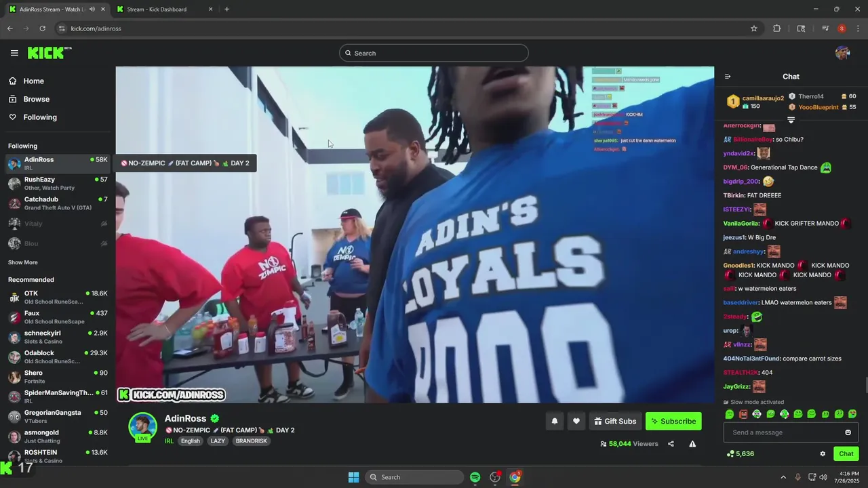This screenshot has height=488, width=868.
Task: Open Spotify from the taskbar
Action: (x=475, y=477)
